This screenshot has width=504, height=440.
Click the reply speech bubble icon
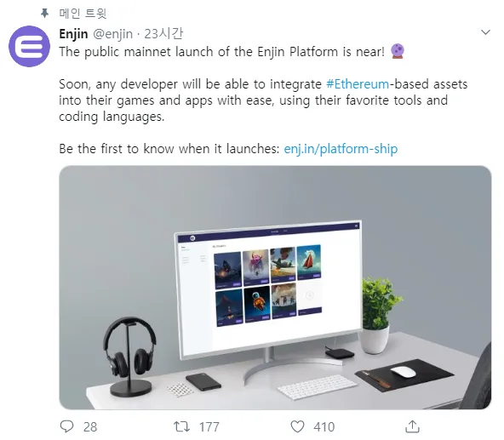pyautogui.click(x=67, y=426)
